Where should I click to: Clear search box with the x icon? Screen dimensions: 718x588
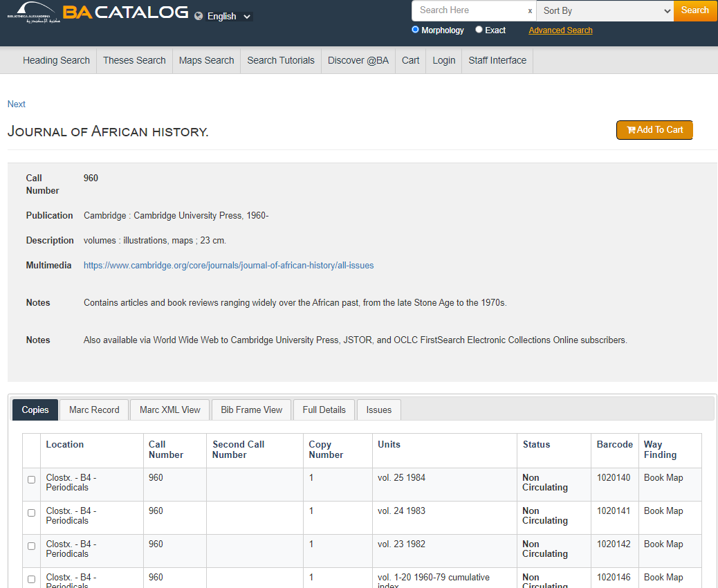[530, 11]
